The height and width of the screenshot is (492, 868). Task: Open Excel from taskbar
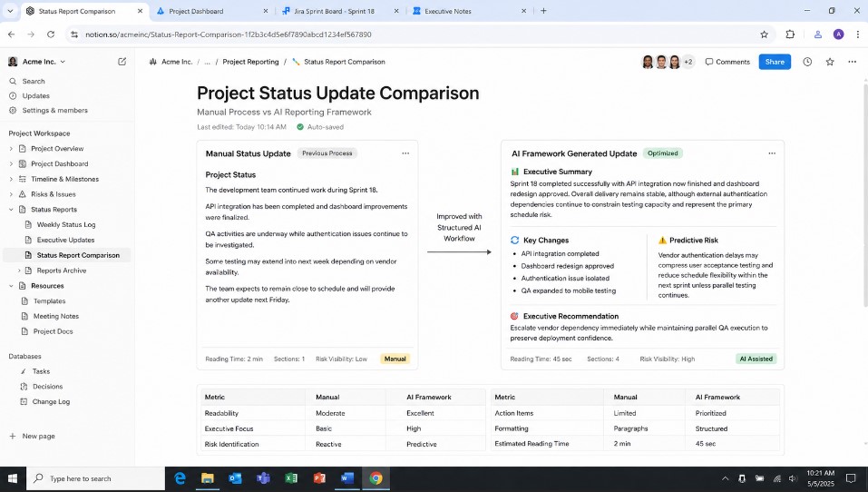click(x=291, y=478)
